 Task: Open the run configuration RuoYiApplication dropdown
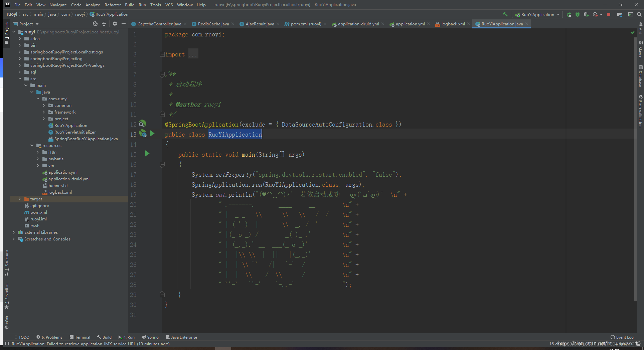tap(537, 14)
